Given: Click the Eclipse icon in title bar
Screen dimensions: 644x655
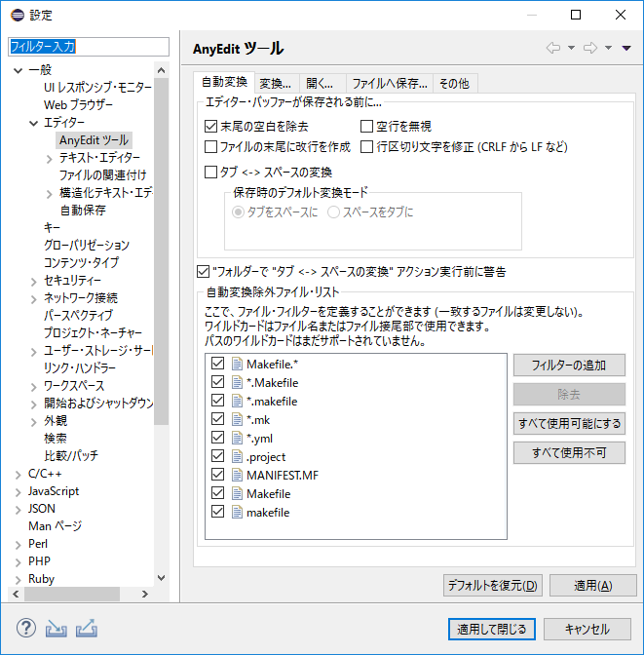Looking at the screenshot, I should point(18,15).
